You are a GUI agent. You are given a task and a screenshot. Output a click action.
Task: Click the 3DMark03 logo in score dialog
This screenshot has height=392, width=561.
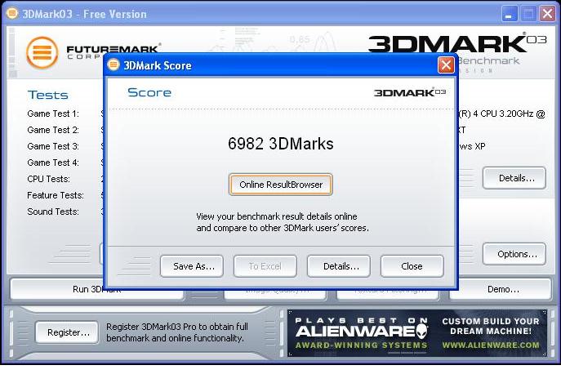pos(410,92)
